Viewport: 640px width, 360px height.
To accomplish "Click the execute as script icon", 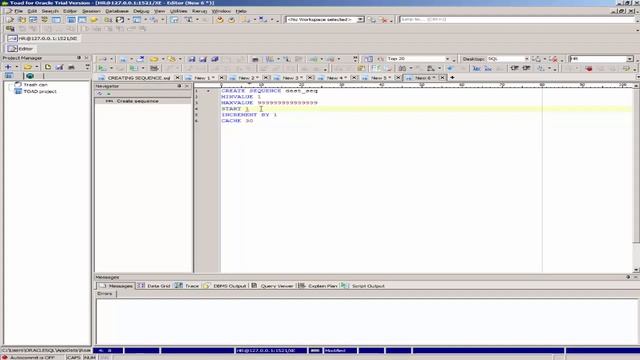I will click(x=133, y=68).
